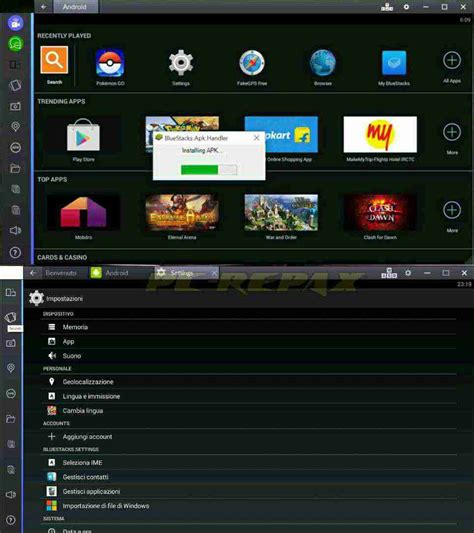474x533 pixels.
Task: Open settings gear in home window title bar
Action: pyautogui.click(x=406, y=7)
